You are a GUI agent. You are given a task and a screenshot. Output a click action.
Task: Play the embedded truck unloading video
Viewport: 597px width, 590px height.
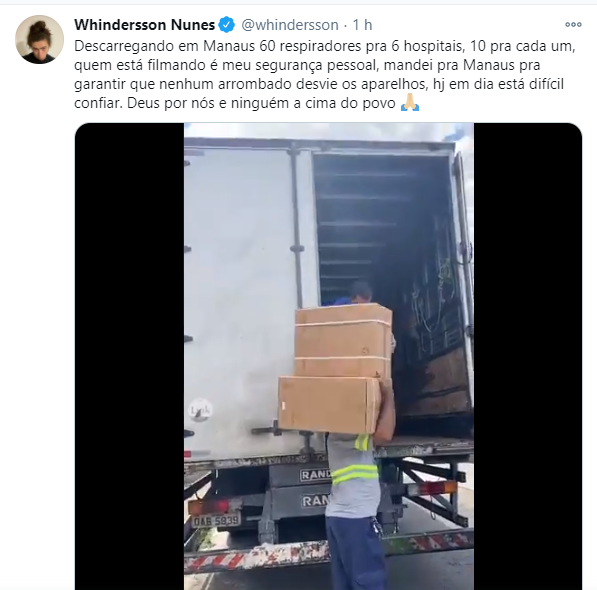coord(329,356)
